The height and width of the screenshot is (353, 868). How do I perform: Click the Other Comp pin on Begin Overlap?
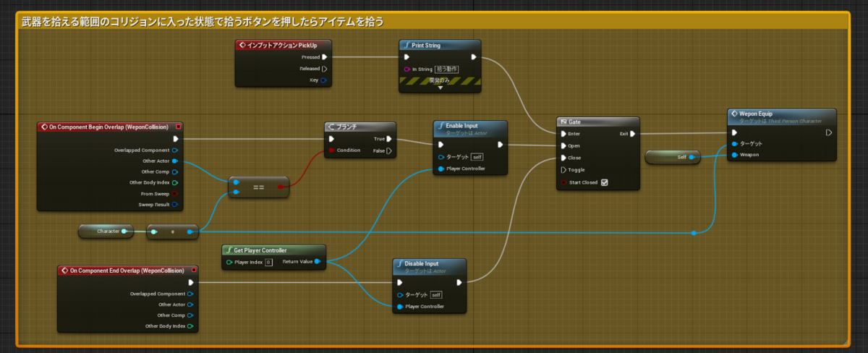point(175,171)
